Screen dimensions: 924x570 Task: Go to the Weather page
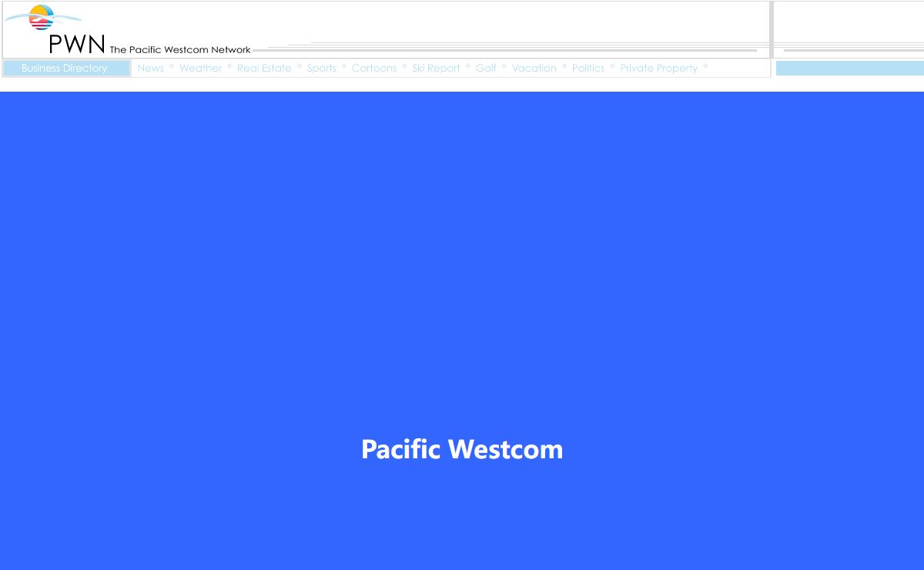click(200, 69)
